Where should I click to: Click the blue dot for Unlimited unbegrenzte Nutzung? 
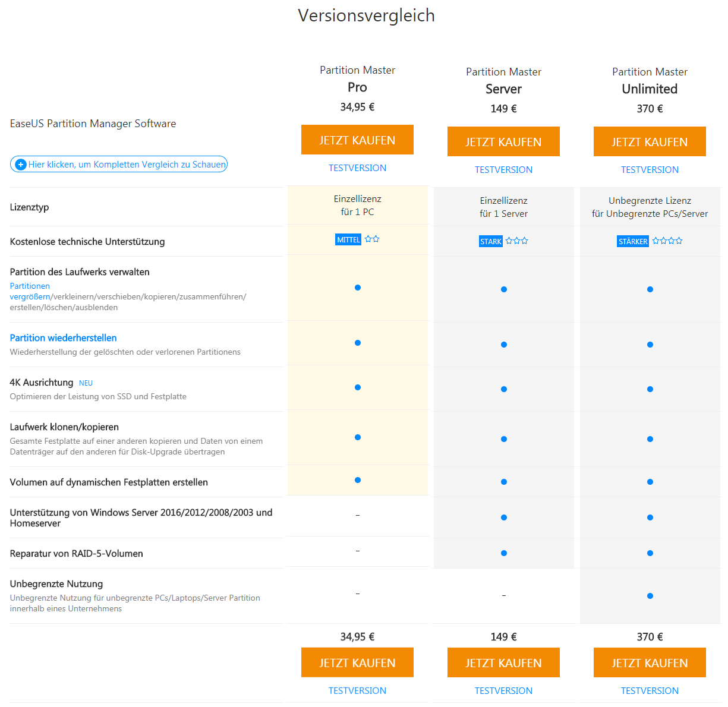tap(650, 596)
